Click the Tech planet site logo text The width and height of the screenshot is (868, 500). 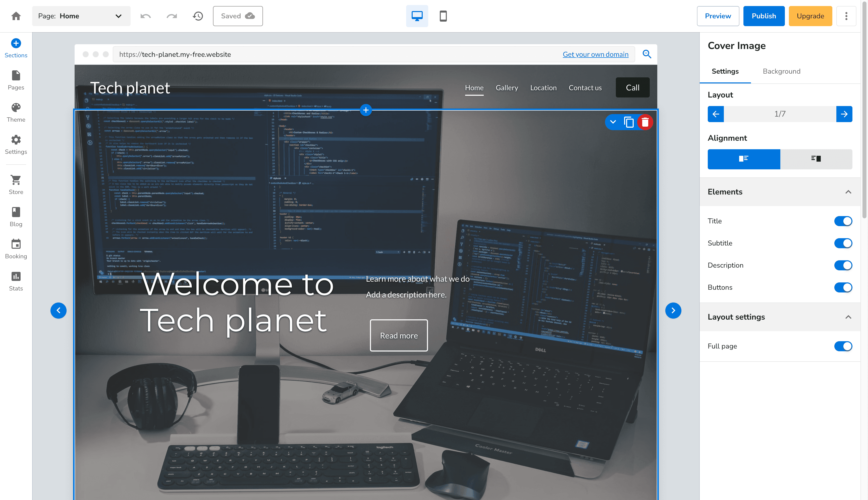[x=130, y=88]
